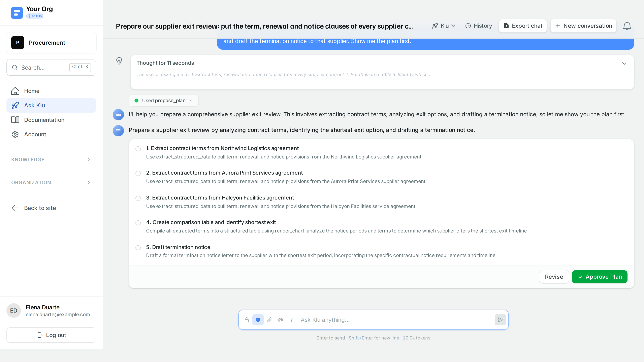Expand the Thought for 11 seconds panel
644x362 pixels.
(624, 63)
